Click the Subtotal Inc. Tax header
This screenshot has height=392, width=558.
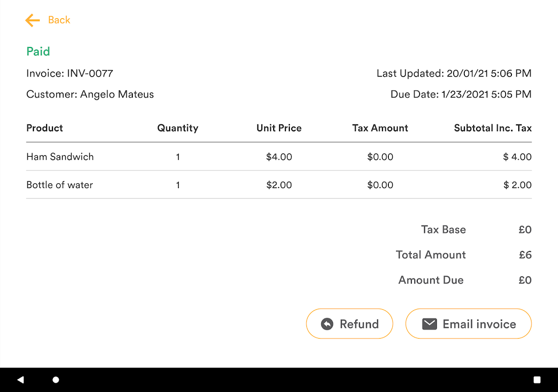(493, 128)
